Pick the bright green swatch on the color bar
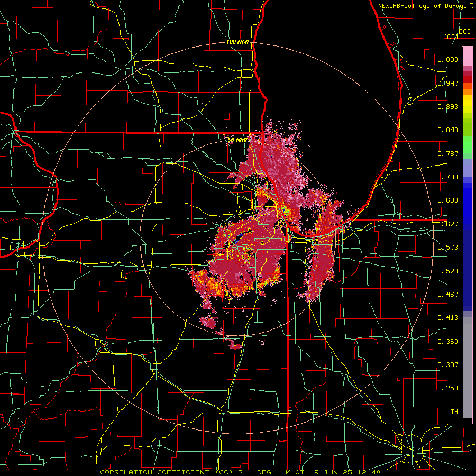The width and height of the screenshot is (476, 476). tap(467, 144)
